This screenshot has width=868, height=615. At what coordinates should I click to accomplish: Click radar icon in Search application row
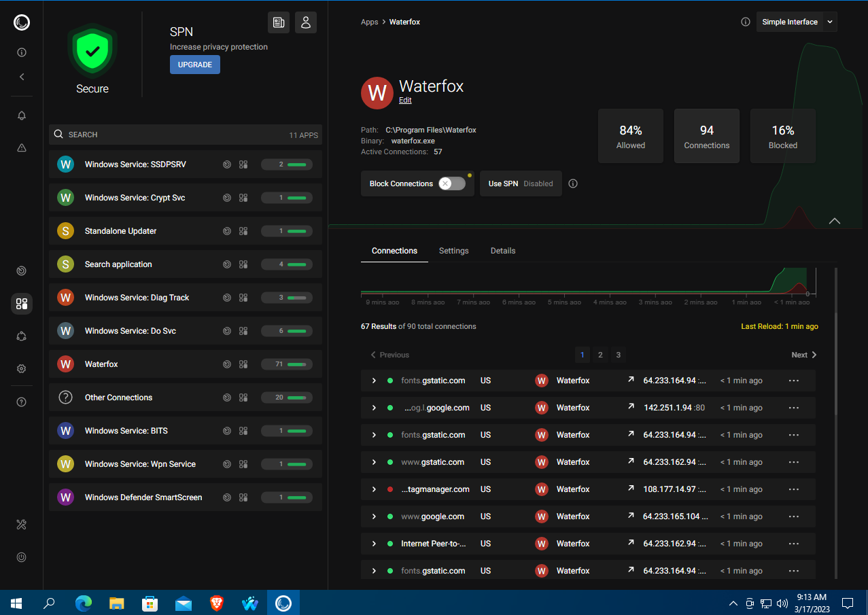coord(227,264)
